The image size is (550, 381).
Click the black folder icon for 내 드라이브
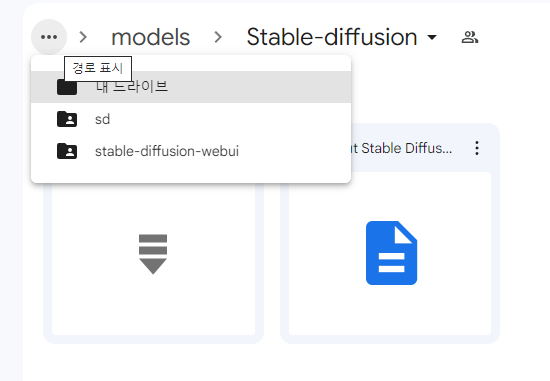tap(67, 87)
